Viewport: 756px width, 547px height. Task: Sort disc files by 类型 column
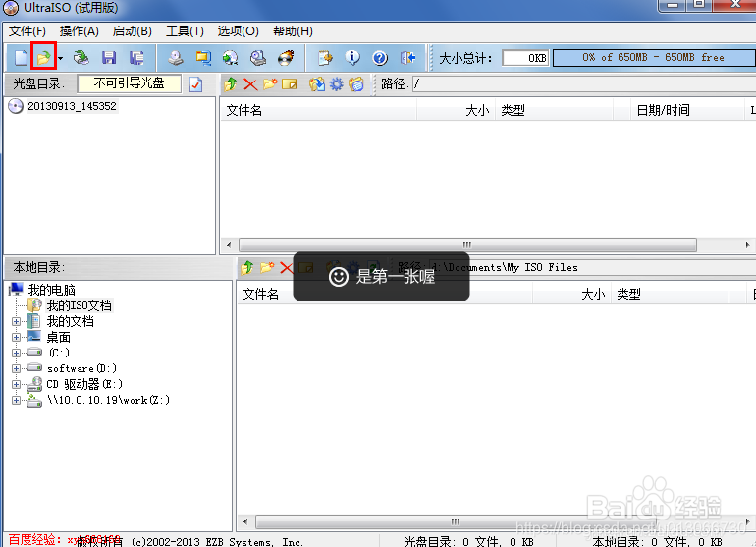[554, 110]
